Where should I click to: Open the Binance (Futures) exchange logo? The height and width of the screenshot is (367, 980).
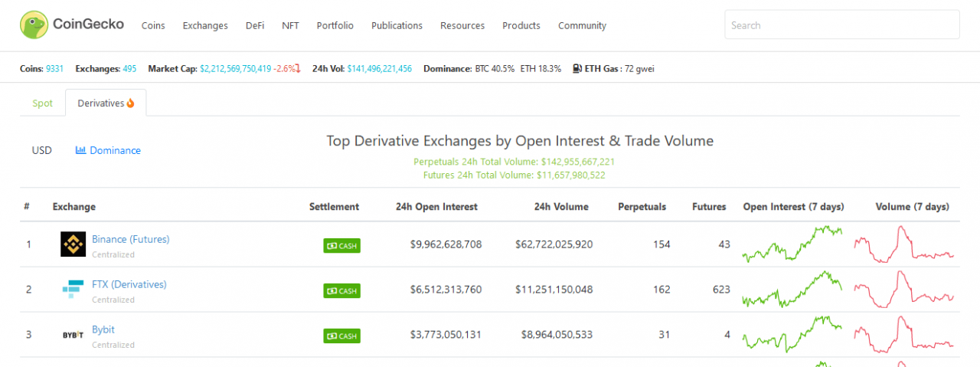pyautogui.click(x=73, y=244)
